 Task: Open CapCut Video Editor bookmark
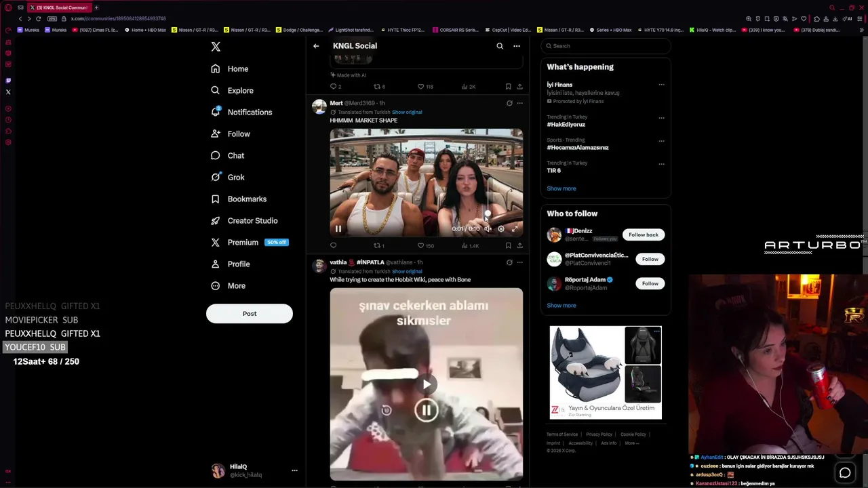(x=508, y=30)
